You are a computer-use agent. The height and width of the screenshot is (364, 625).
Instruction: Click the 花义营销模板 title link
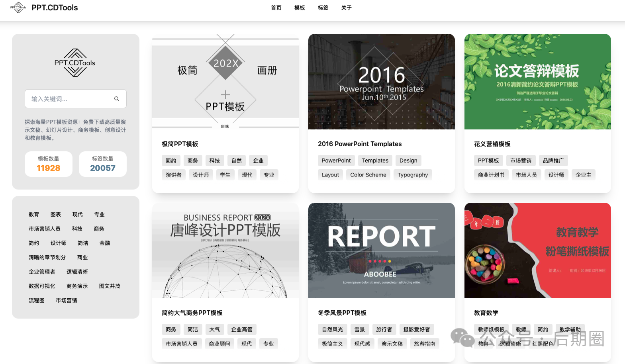click(x=492, y=144)
